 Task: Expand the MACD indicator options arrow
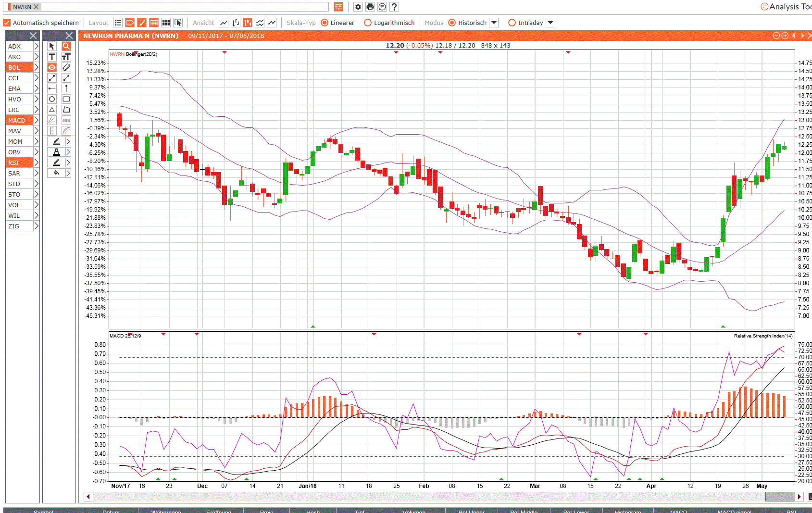coord(36,120)
